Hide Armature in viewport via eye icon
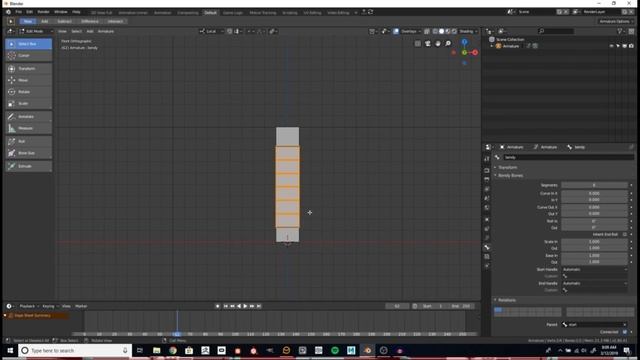This screenshot has height=360, width=640. click(x=611, y=46)
